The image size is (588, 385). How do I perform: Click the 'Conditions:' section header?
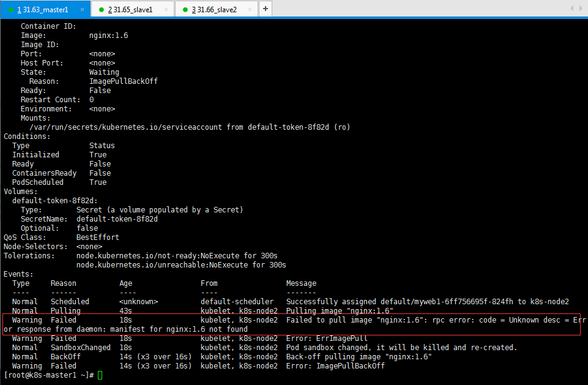(27, 136)
